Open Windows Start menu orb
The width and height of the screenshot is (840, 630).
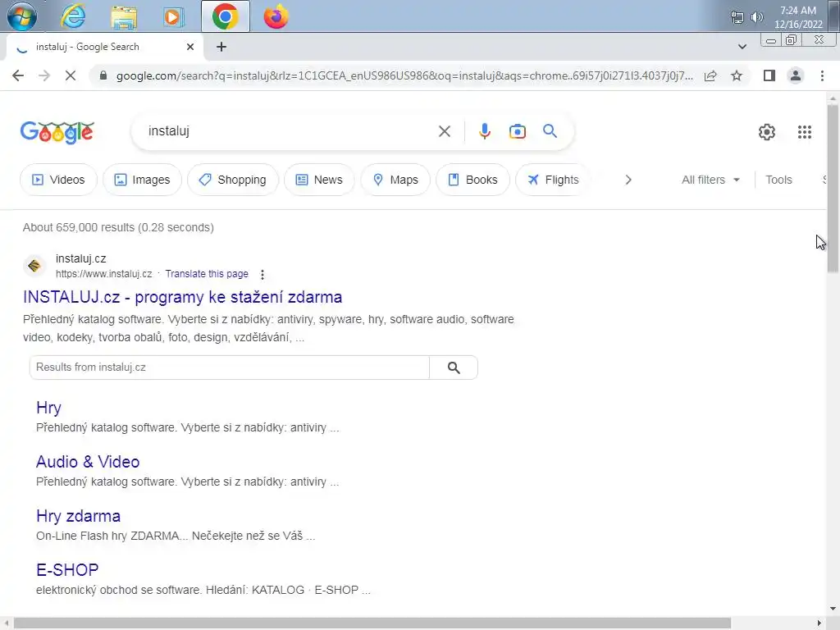(x=22, y=16)
